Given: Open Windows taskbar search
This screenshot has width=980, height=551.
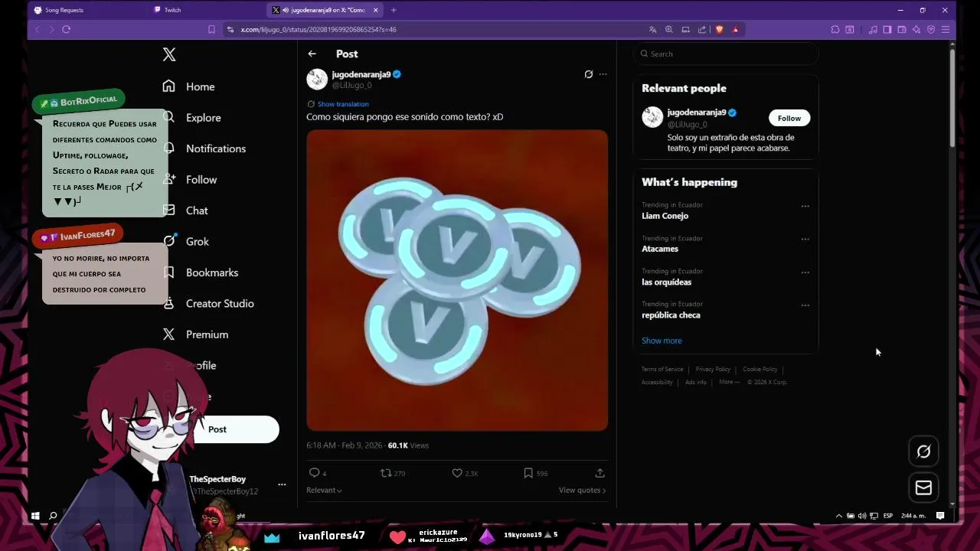Looking at the screenshot, I should pos(53,516).
